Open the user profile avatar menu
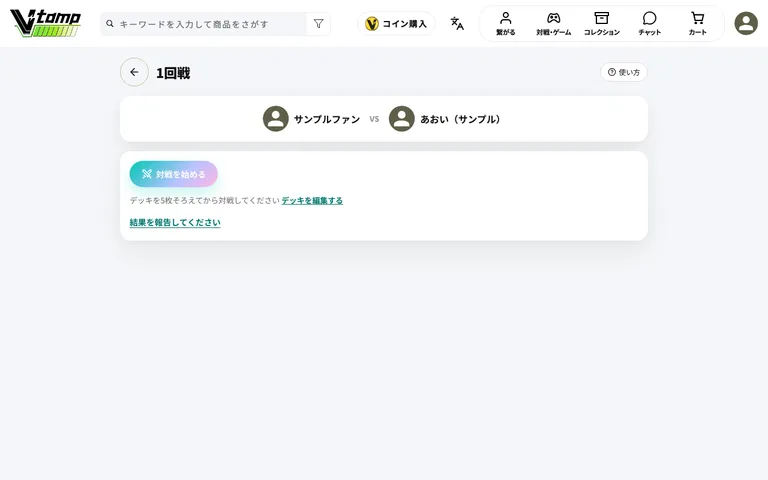Viewport: 768px width, 480px height. click(x=746, y=24)
